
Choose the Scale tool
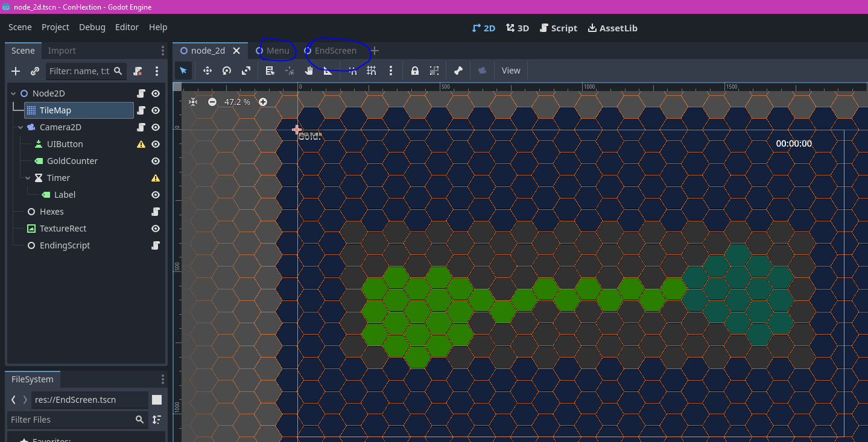pos(246,71)
